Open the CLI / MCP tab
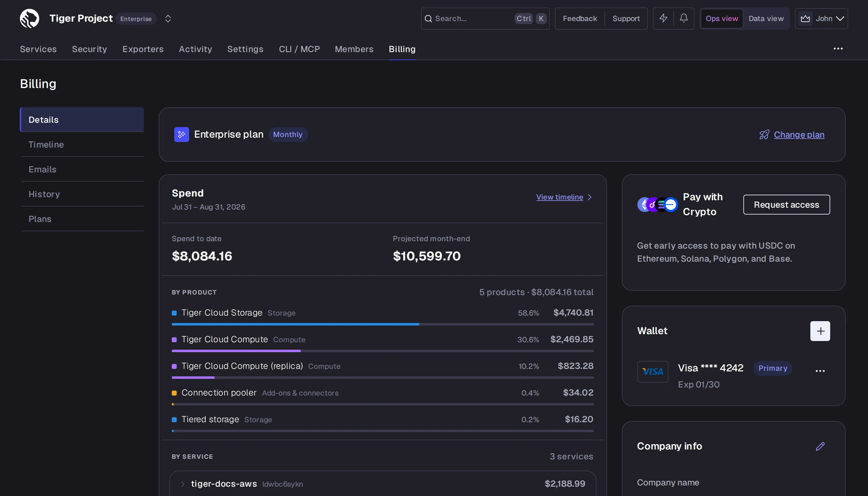This screenshot has height=496, width=868. (299, 49)
